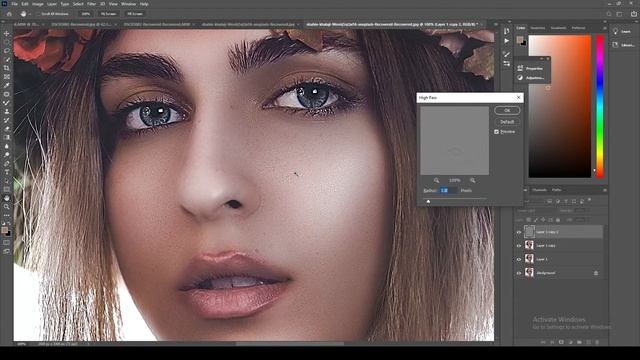Open the Color panel flyout menu

coord(604,28)
